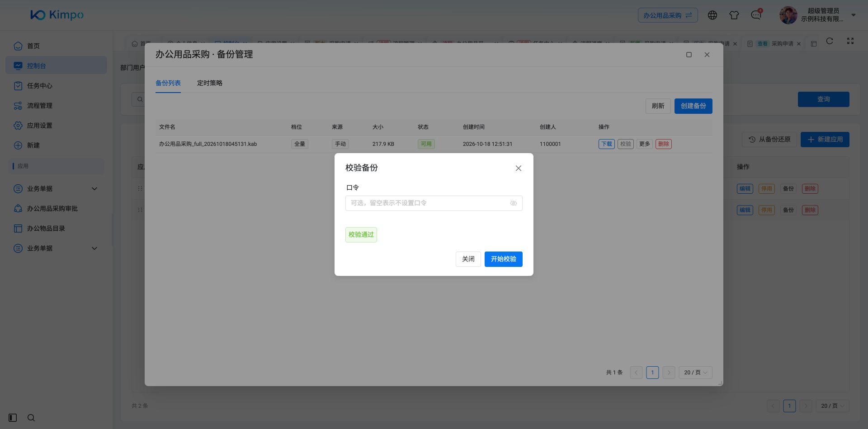Switch to the 定时策略 tab
The width and height of the screenshot is (868, 429).
tap(210, 83)
